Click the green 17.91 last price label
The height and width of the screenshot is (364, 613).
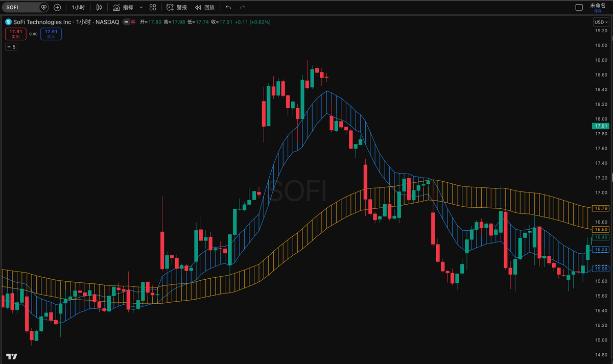point(600,126)
